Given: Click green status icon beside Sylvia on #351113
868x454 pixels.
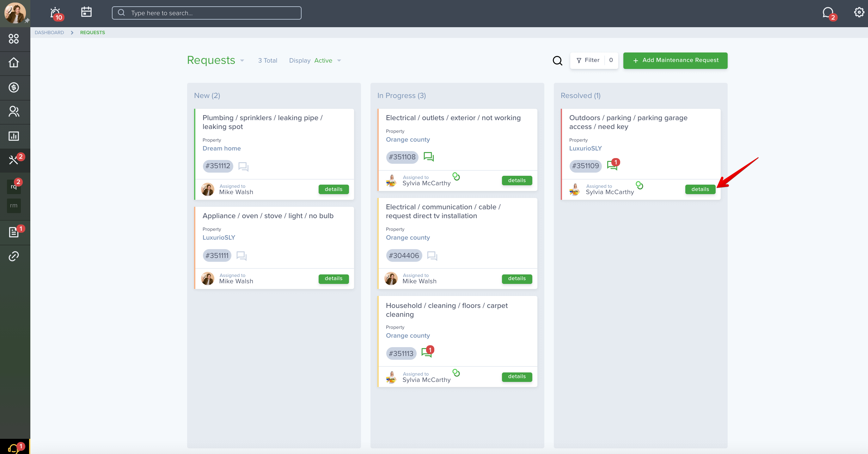Looking at the screenshot, I should pyautogui.click(x=456, y=373).
